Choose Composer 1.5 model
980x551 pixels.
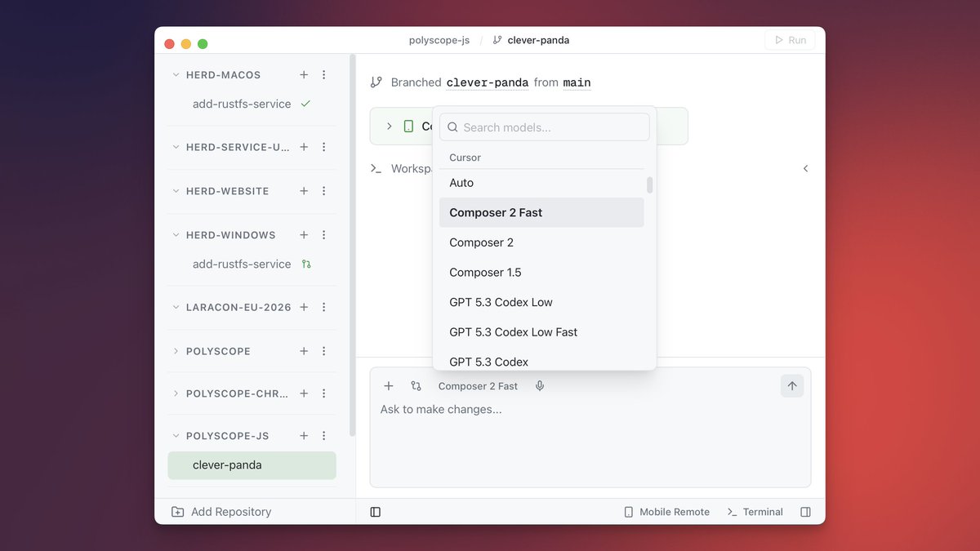[541, 272]
